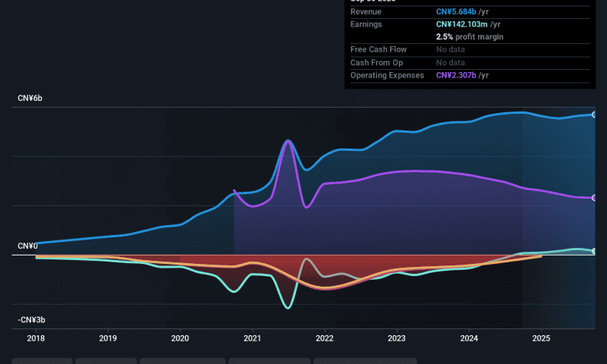Click the 2020 year axis label

[x=180, y=339]
